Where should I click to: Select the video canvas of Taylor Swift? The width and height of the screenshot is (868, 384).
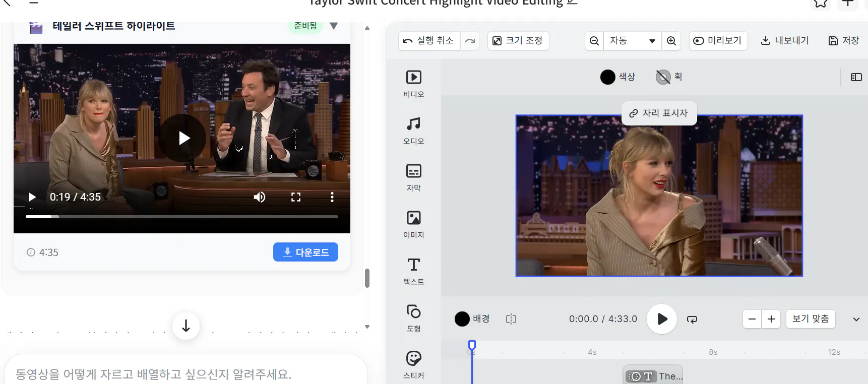point(659,196)
